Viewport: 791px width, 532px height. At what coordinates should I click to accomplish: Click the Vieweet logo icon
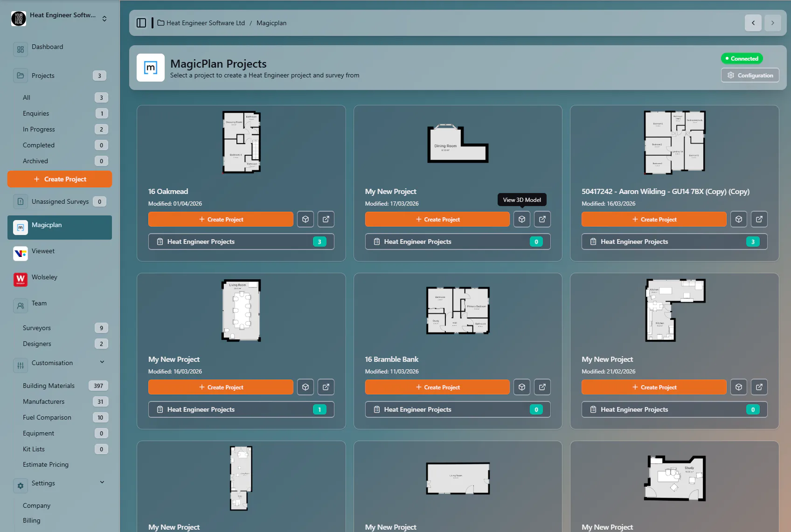[x=21, y=254]
